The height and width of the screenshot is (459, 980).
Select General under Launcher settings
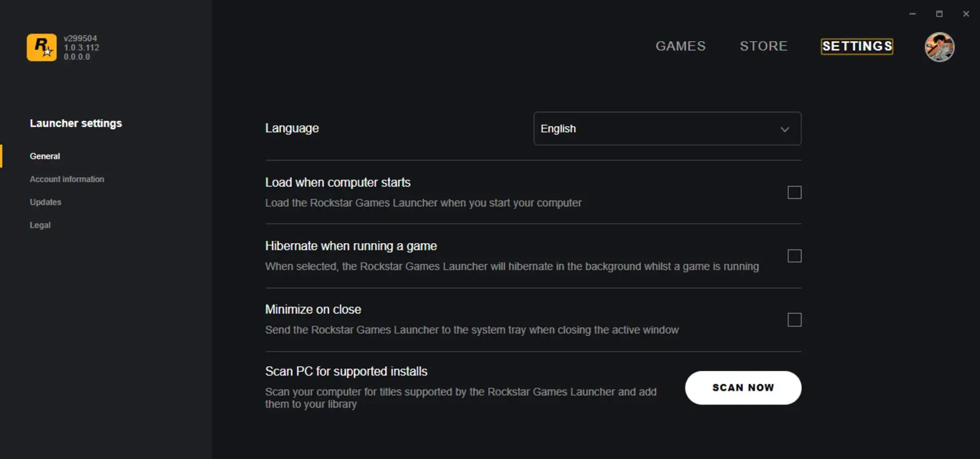(x=45, y=155)
